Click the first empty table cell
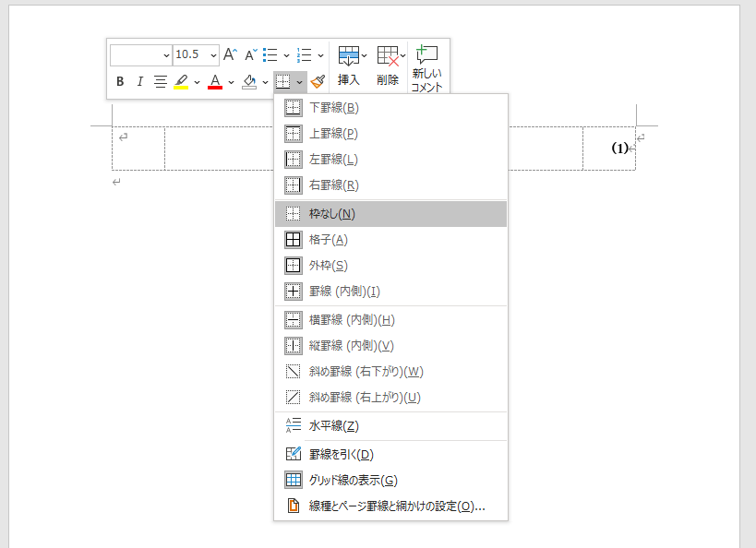756x548 pixels. (138, 149)
